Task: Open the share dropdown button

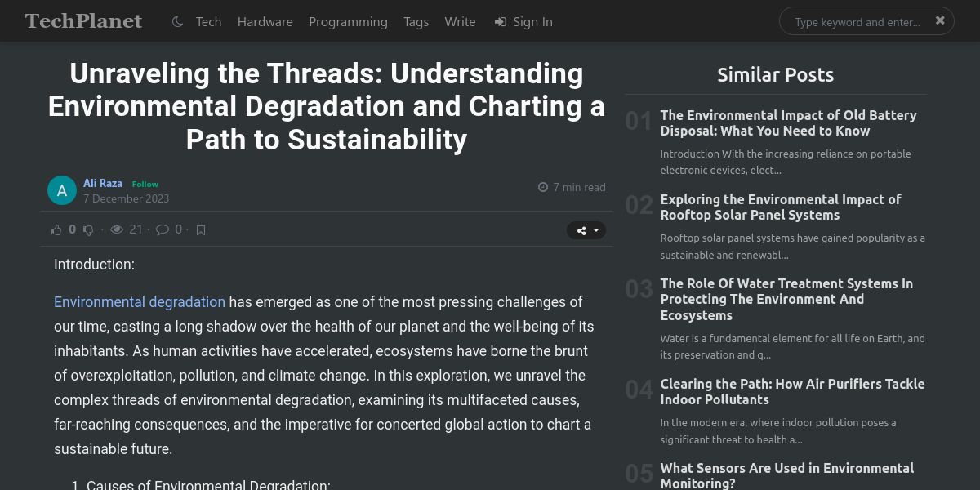Action: pos(586,230)
